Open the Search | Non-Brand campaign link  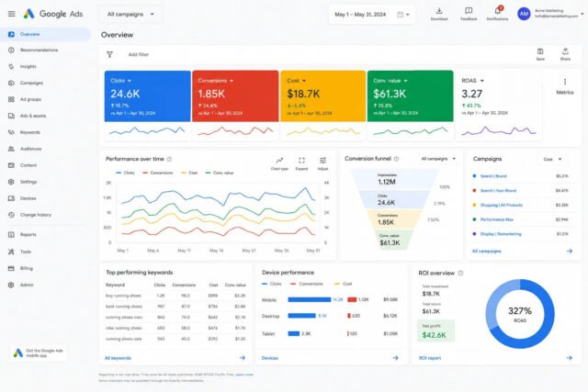click(498, 190)
